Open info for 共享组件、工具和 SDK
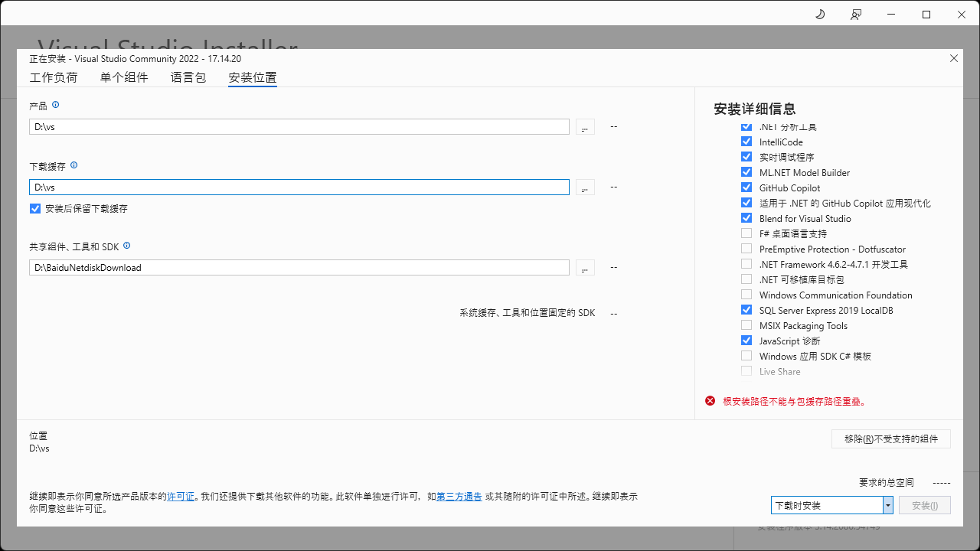This screenshot has width=980, height=551. coord(127,246)
